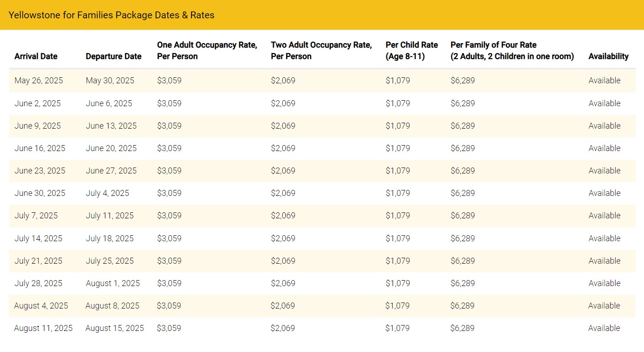
Task: Click the Yellowstone for Families Package Dates & Rates heading
Action: pyautogui.click(x=111, y=15)
